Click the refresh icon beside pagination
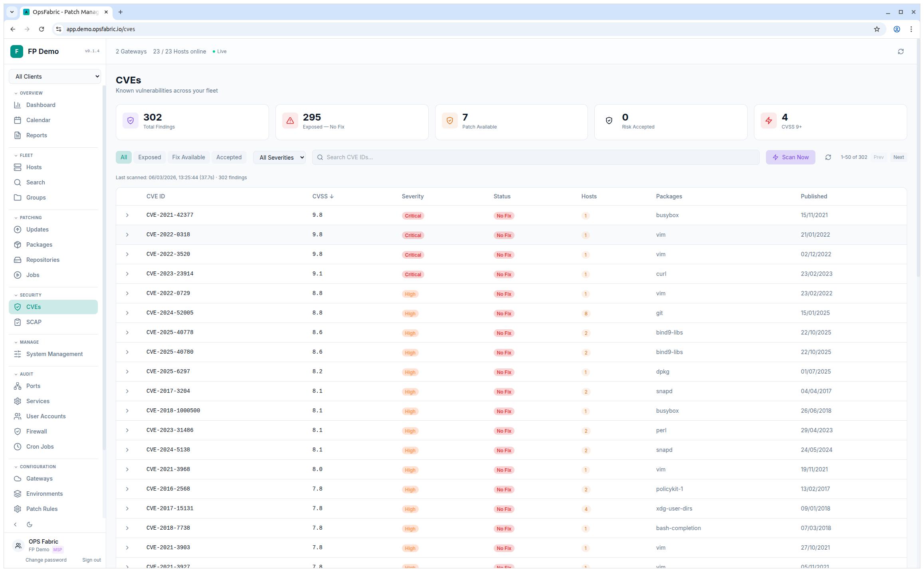Viewport: 924px width, 572px height. point(828,157)
